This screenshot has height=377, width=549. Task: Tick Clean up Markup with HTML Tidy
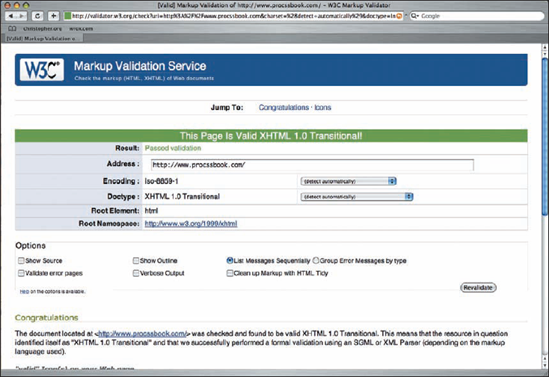(x=230, y=273)
